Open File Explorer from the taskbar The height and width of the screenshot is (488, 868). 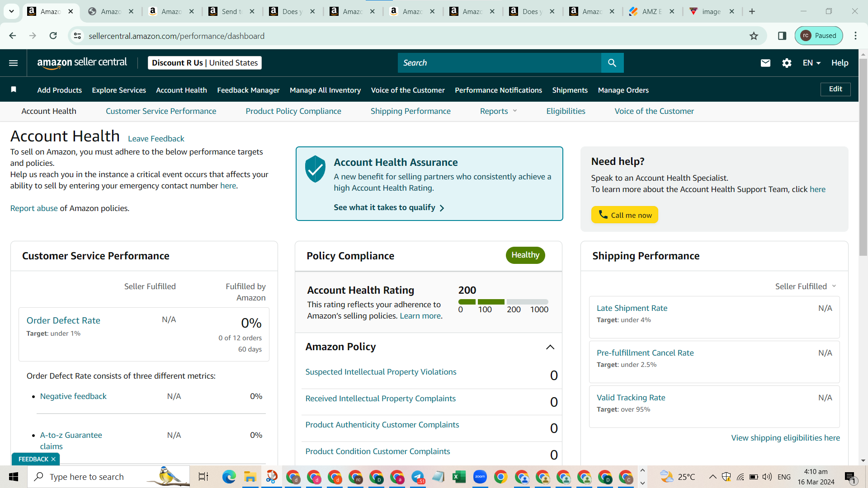[250, 477]
